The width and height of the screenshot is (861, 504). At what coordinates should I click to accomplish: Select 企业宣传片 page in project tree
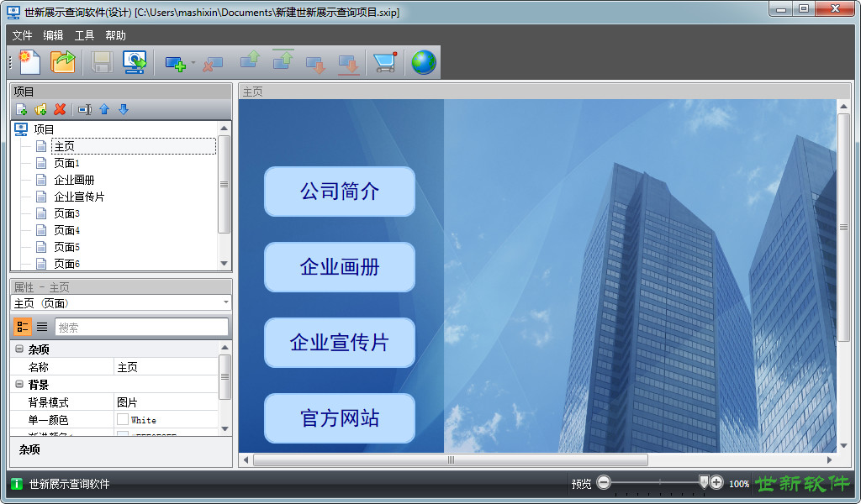(x=79, y=197)
